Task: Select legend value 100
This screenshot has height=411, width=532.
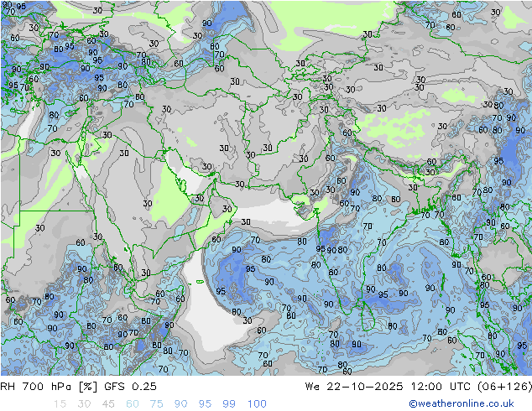Action: coord(257,404)
